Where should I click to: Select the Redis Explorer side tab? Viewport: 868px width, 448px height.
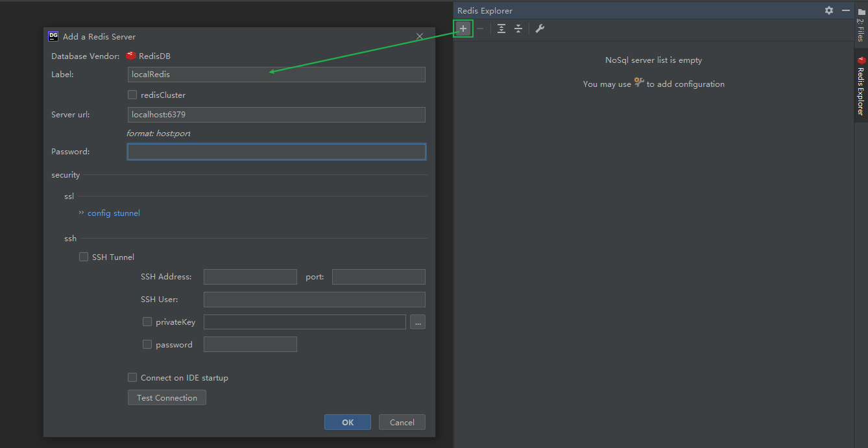[x=861, y=86]
